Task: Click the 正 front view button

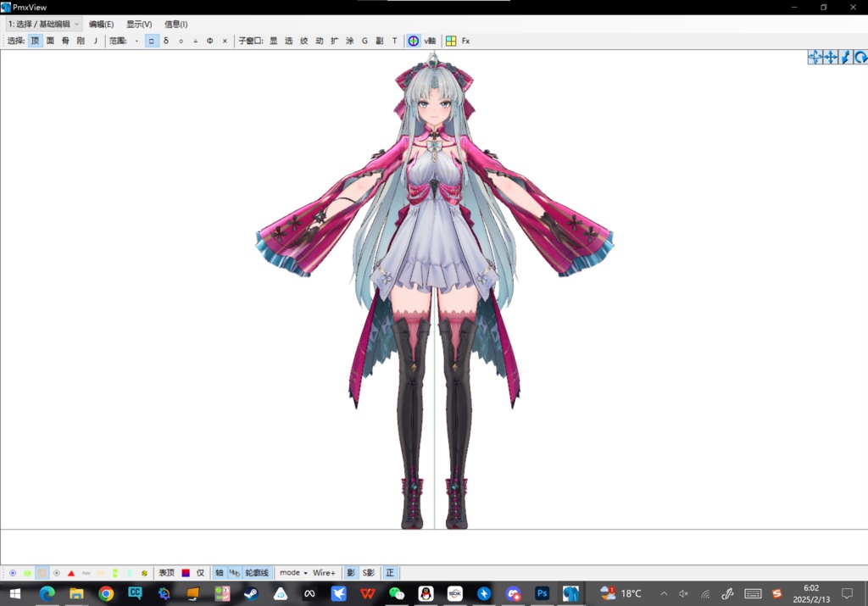Action: point(388,572)
